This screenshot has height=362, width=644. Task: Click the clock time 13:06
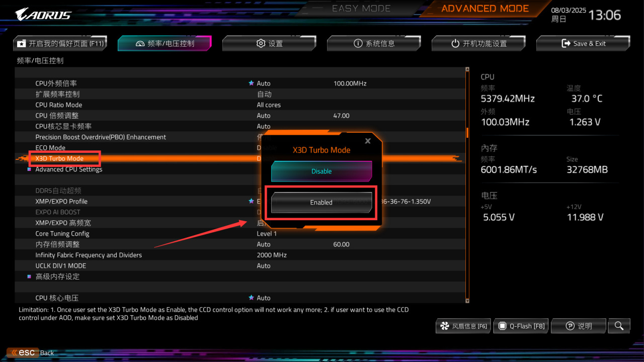point(605,15)
